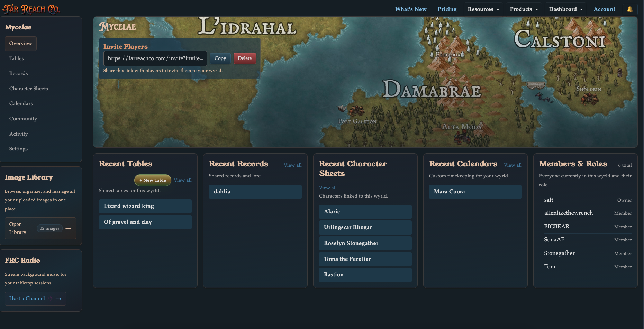Click the invite link URL field
The width and height of the screenshot is (644, 329).
coord(155,58)
